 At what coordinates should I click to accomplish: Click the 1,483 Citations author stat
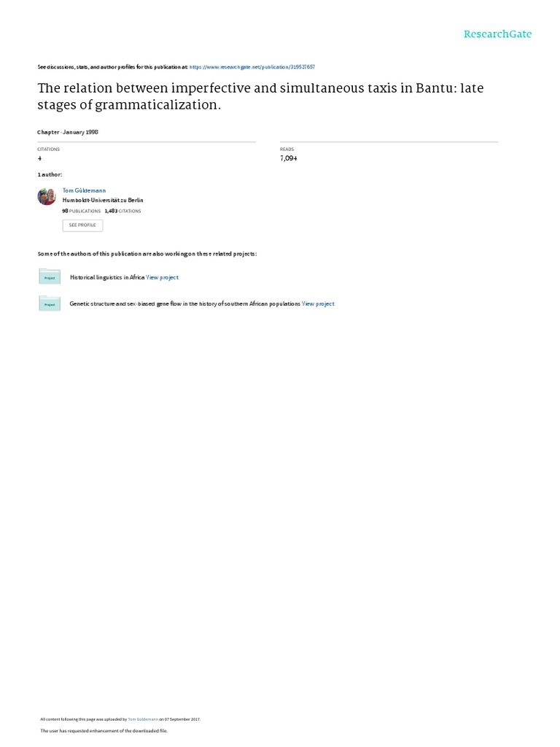click(x=122, y=211)
